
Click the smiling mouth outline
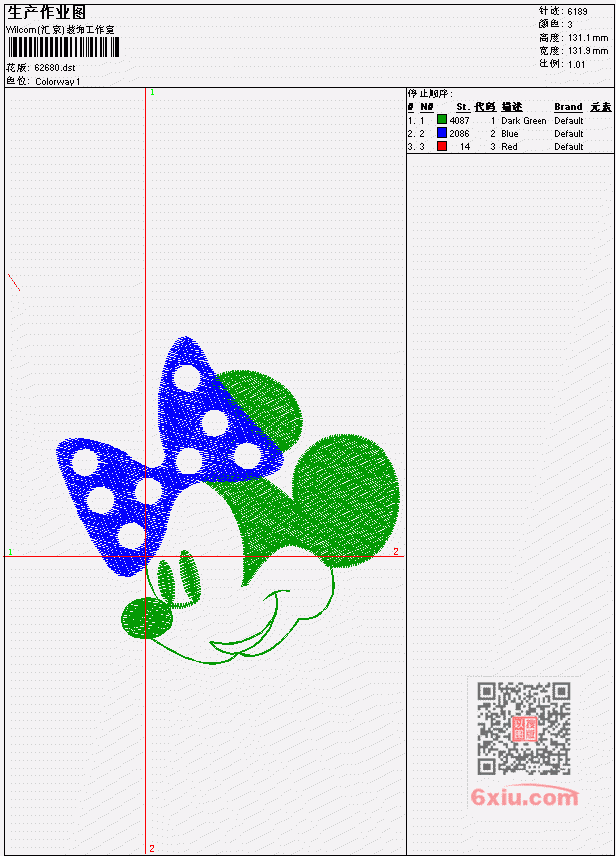[251, 622]
